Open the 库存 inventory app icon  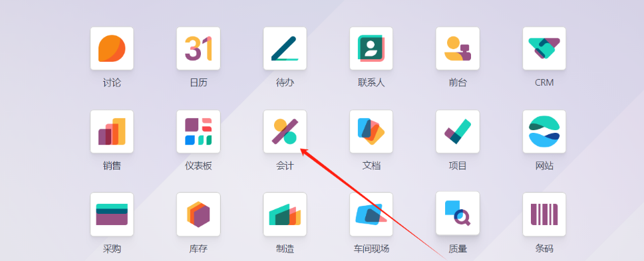198,215
